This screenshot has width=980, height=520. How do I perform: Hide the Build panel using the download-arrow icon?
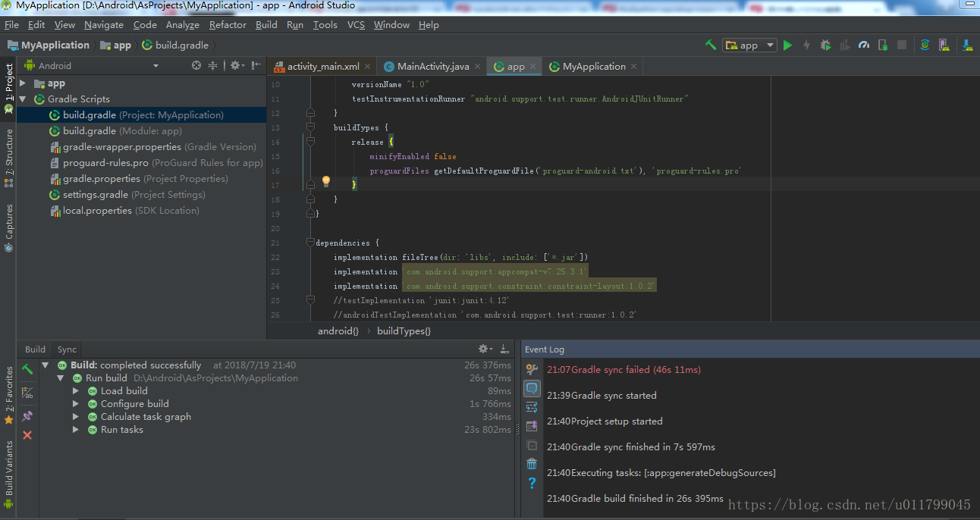point(504,349)
